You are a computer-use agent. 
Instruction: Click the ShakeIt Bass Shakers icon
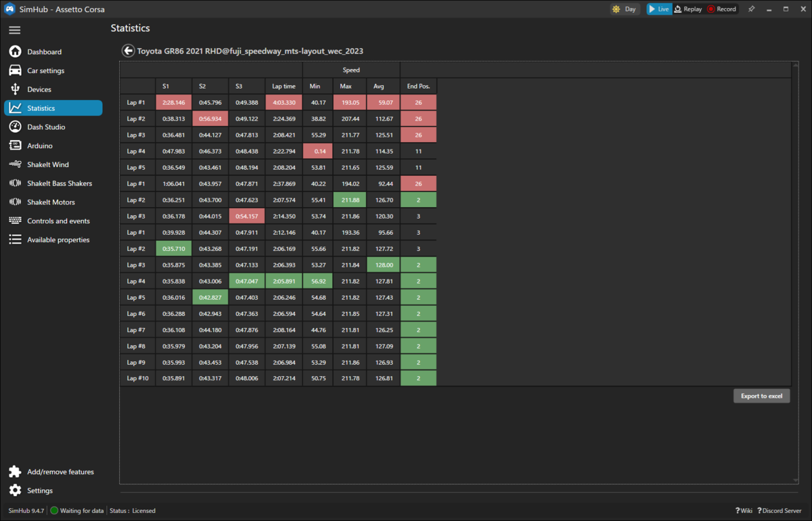tap(15, 183)
